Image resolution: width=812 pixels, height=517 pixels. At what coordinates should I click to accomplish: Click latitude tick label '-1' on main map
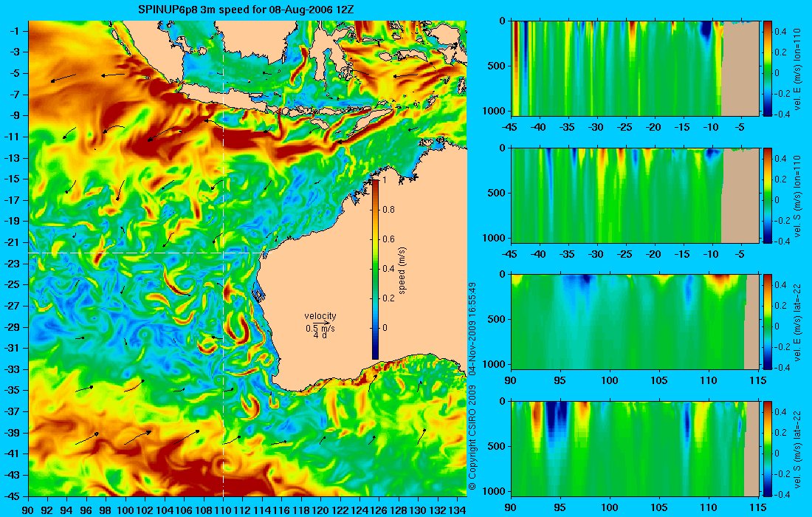[x=13, y=30]
